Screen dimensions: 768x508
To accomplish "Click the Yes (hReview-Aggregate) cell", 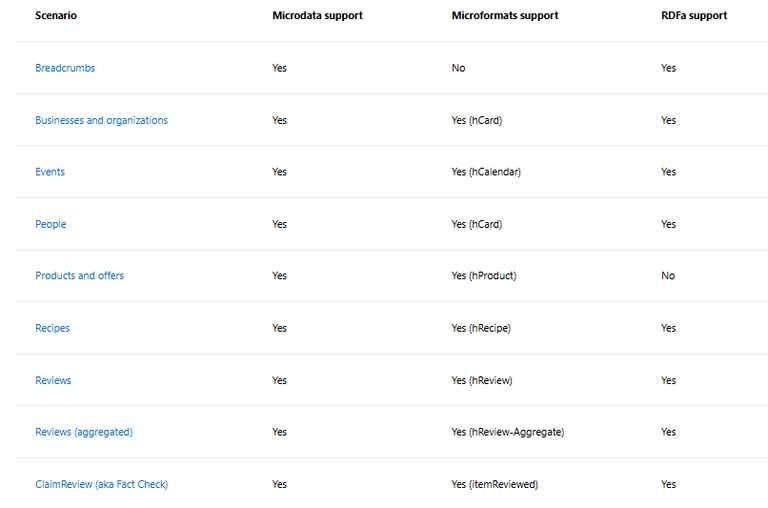I will tap(508, 432).
